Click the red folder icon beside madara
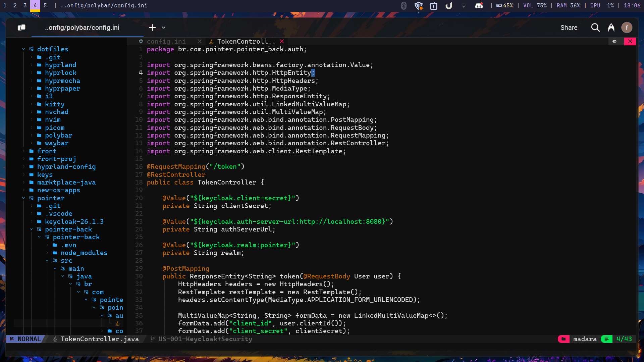 coord(563,339)
